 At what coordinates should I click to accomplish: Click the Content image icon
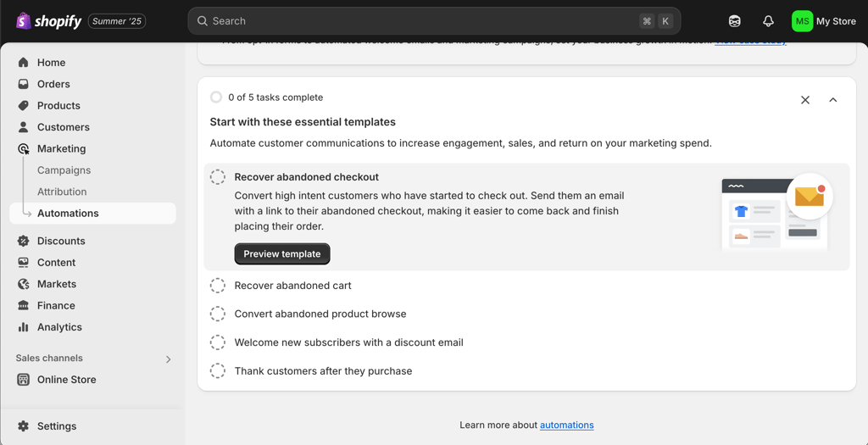click(23, 263)
